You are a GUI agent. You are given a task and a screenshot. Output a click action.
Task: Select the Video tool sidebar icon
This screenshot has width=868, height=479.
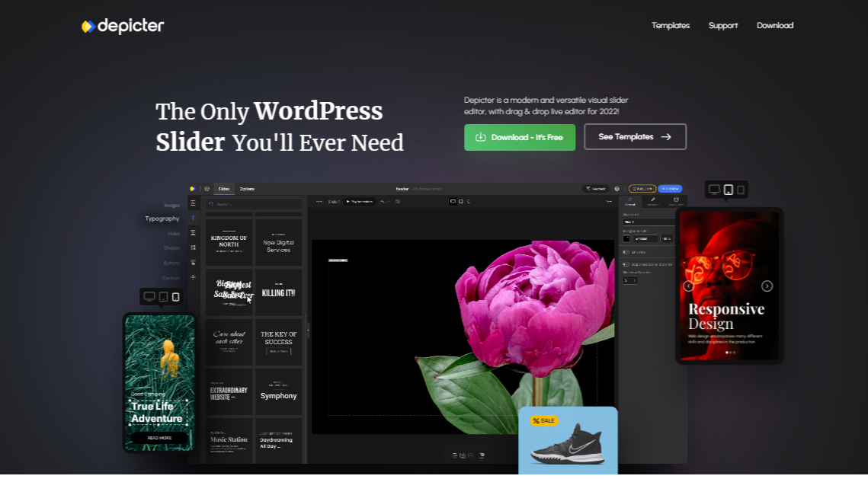click(194, 233)
